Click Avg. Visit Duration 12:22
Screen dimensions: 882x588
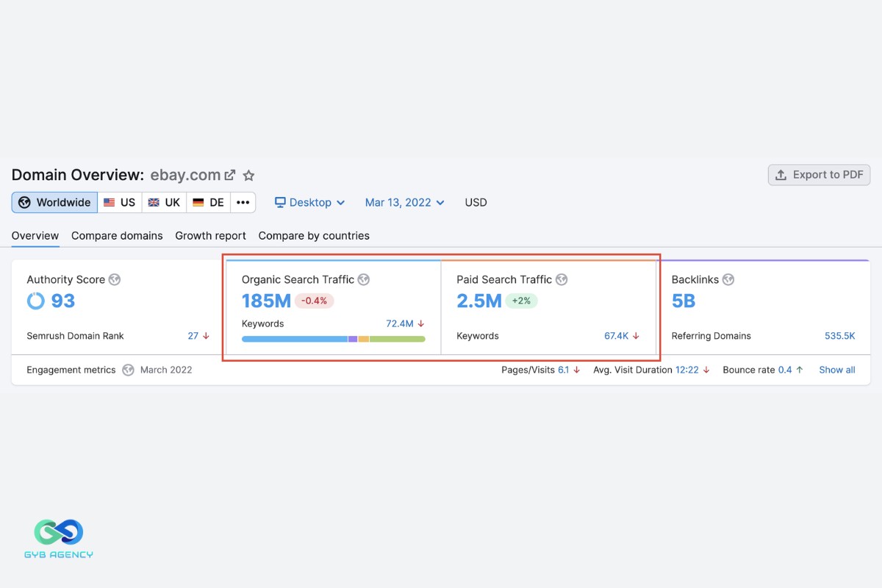point(687,370)
